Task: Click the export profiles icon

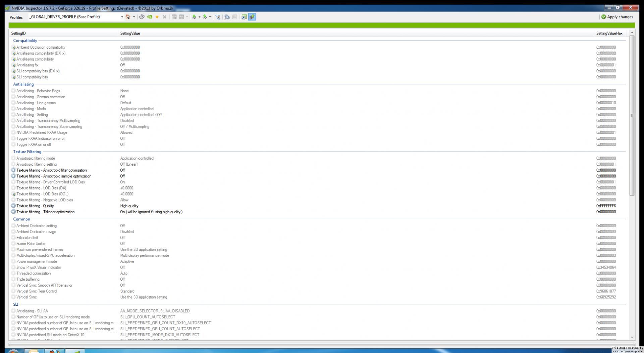Action: point(194,17)
